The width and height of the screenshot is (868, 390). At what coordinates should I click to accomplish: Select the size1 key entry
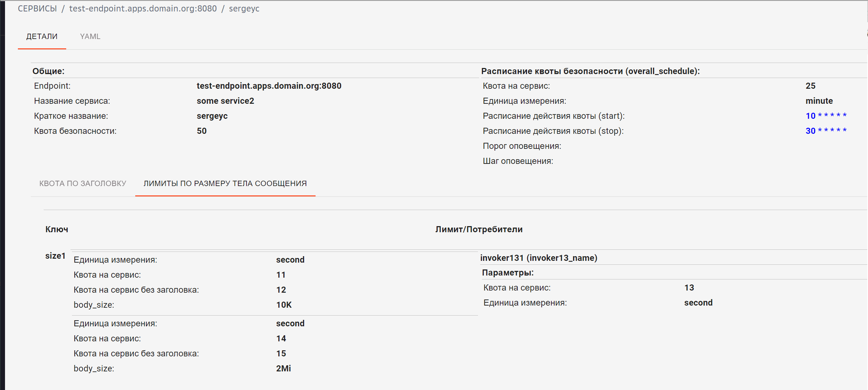55,256
